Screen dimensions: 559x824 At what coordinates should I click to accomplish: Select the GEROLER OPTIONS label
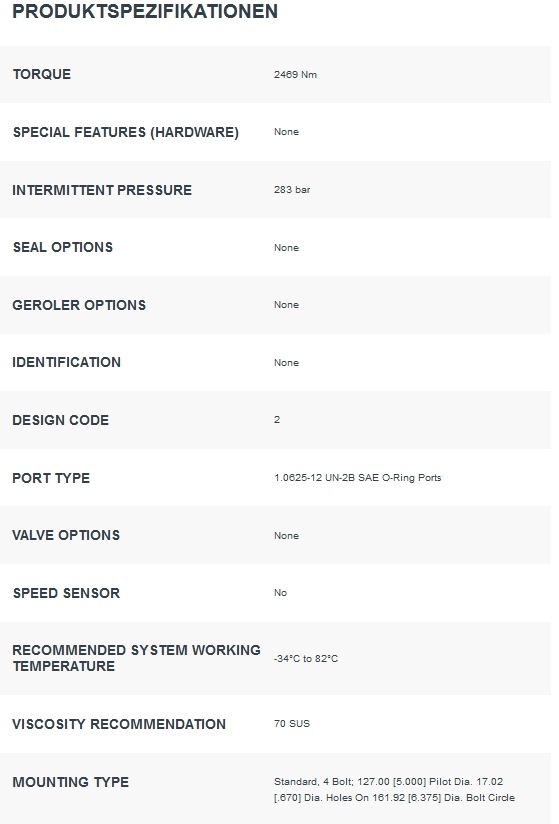[x=79, y=305]
